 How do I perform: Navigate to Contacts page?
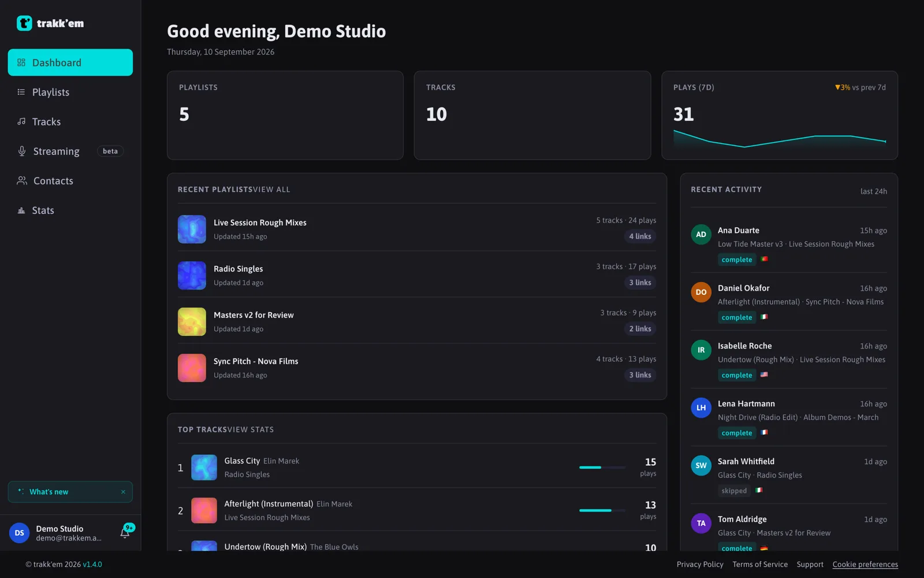[x=70, y=180]
